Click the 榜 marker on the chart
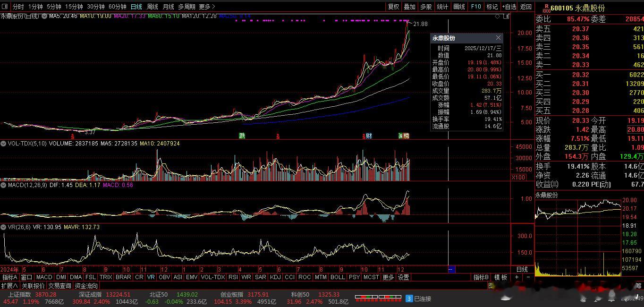Viewport: 644px width, 307px height. (x=406, y=136)
